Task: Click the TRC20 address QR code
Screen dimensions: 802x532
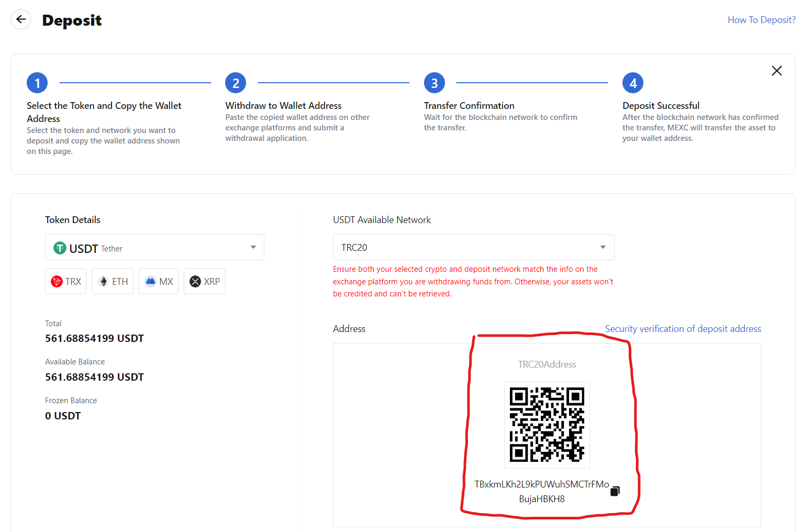Action: coord(547,425)
